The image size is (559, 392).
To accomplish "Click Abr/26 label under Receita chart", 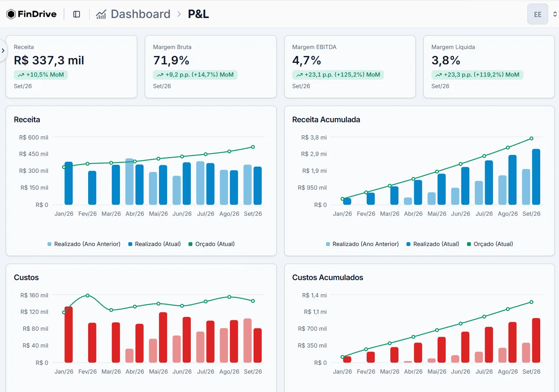I will pyautogui.click(x=135, y=214).
